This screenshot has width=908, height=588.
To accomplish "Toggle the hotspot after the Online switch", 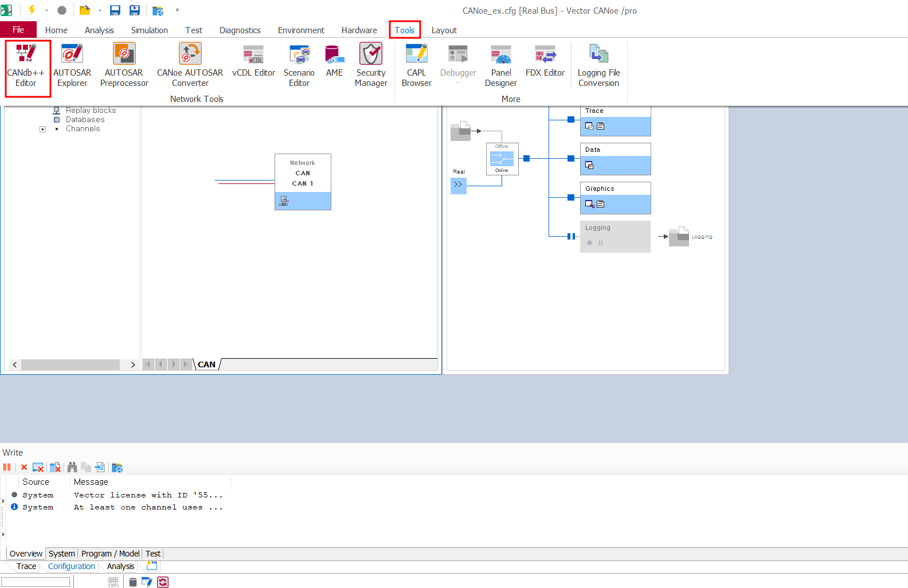I will [x=527, y=158].
